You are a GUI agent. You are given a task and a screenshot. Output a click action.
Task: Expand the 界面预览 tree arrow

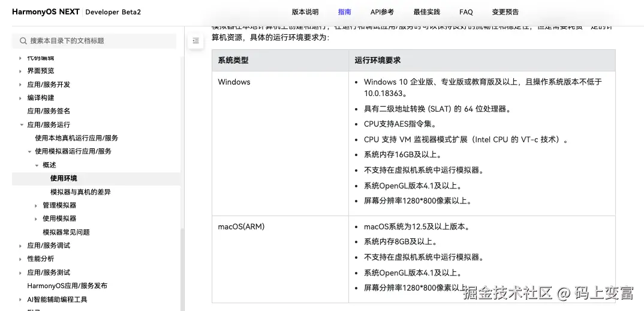(20, 71)
